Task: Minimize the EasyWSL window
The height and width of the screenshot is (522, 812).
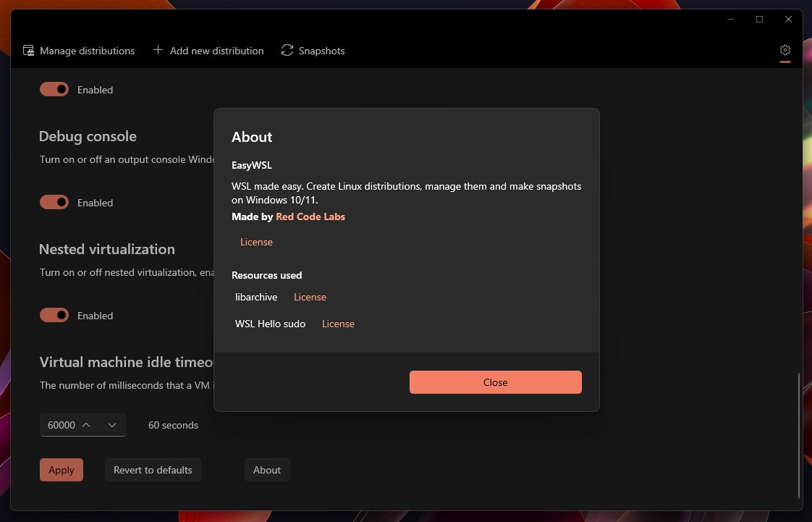Action: pos(731,19)
